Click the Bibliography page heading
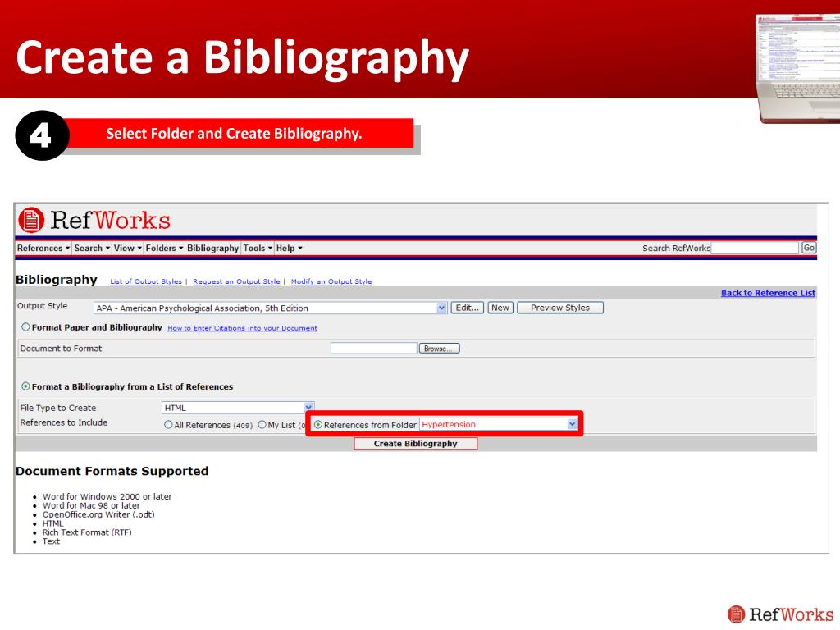 coord(57,280)
